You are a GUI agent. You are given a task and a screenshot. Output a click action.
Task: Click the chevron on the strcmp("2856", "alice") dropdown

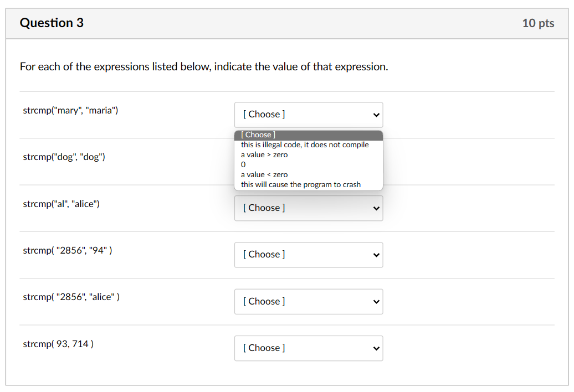pos(375,301)
